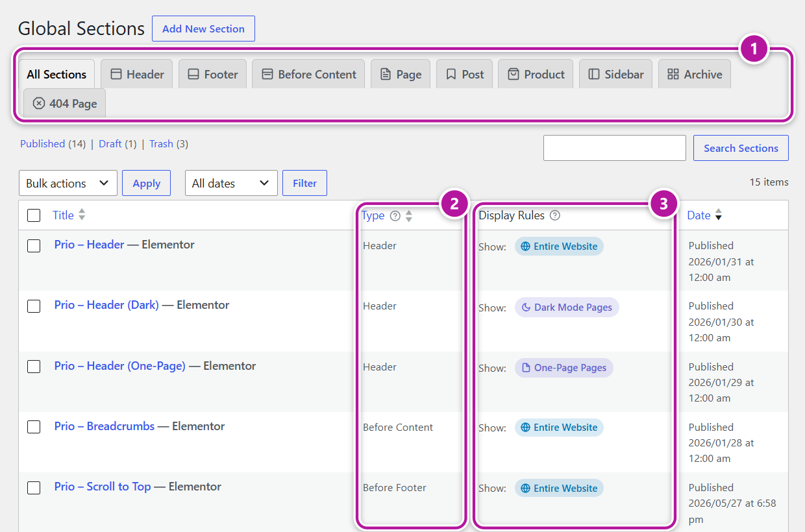Show Draft sections filter link

click(x=110, y=144)
